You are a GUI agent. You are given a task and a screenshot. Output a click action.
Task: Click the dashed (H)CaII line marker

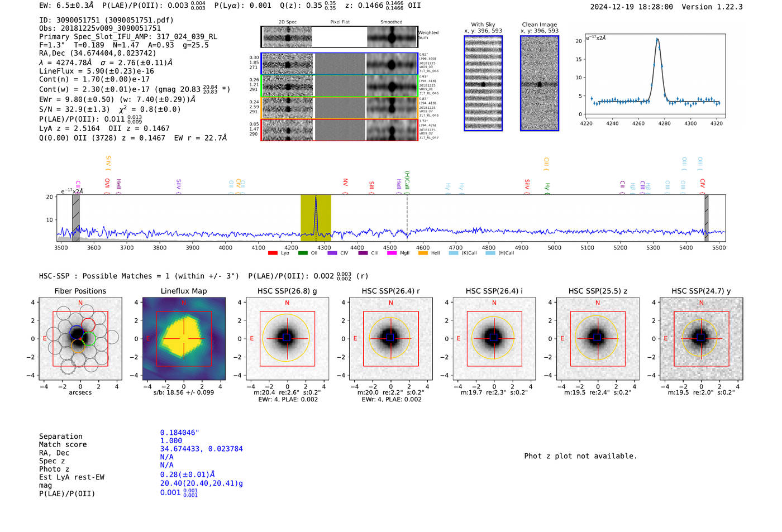click(407, 218)
